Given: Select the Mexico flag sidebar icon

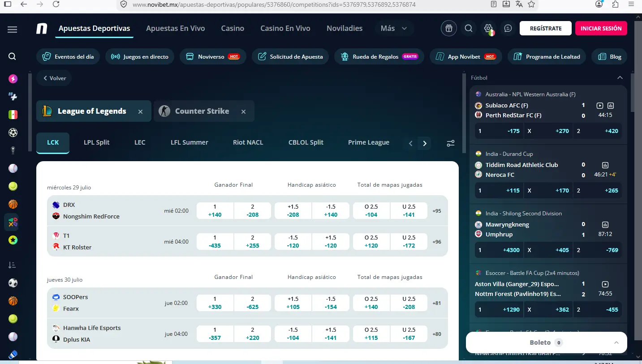Looking at the screenshot, I should point(13,115).
